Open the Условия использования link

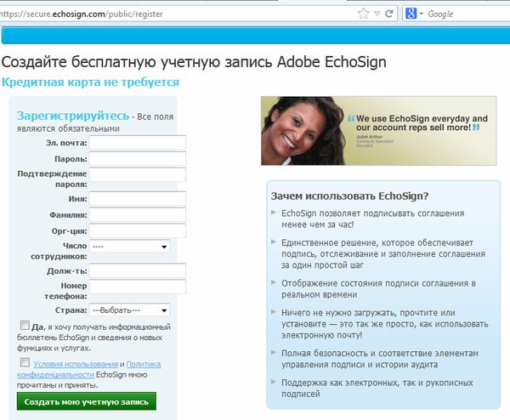click(76, 364)
